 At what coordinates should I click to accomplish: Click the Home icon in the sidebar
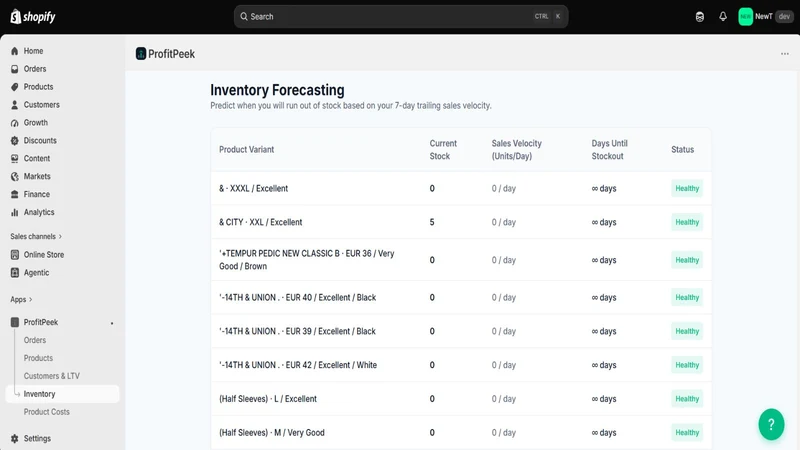(15, 51)
